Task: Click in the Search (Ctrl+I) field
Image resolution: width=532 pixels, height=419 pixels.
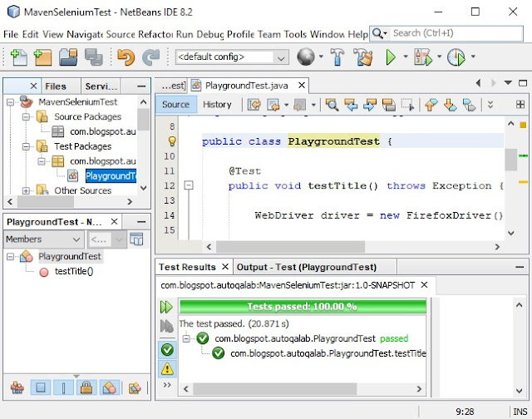Action: click(456, 33)
